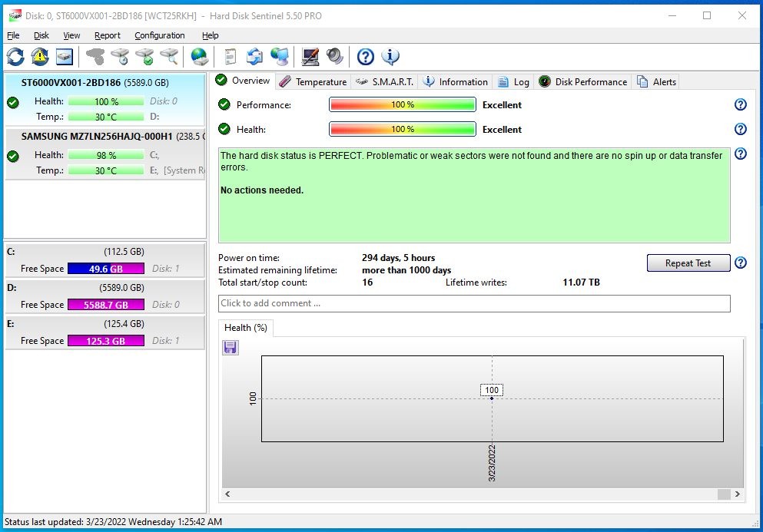Click the envelope with arrows toolbar icon

pos(254,57)
